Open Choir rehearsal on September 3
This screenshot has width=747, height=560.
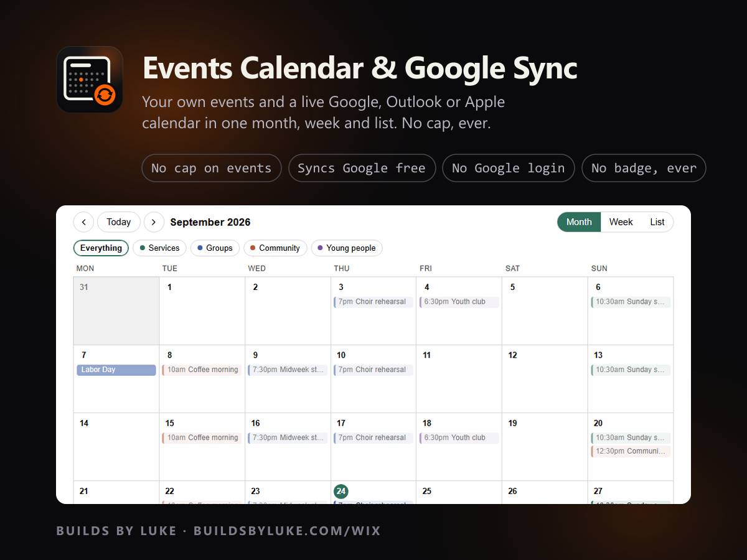[x=374, y=302]
